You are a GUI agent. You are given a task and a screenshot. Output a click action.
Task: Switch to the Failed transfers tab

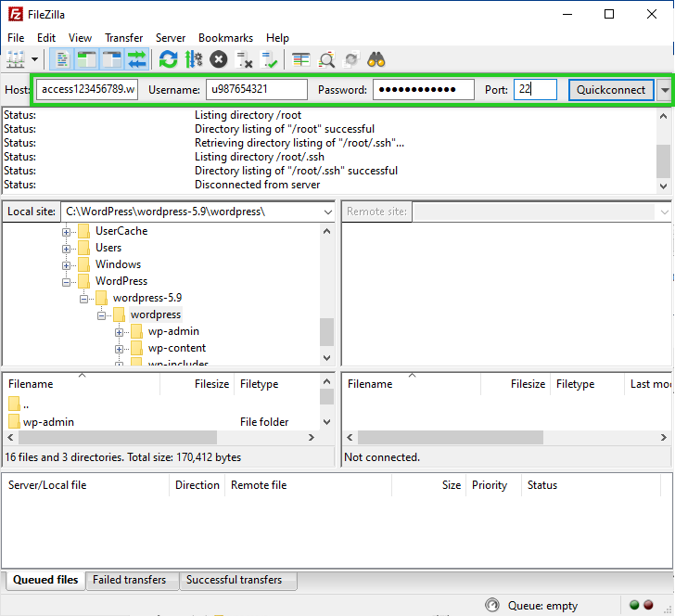coord(130,580)
